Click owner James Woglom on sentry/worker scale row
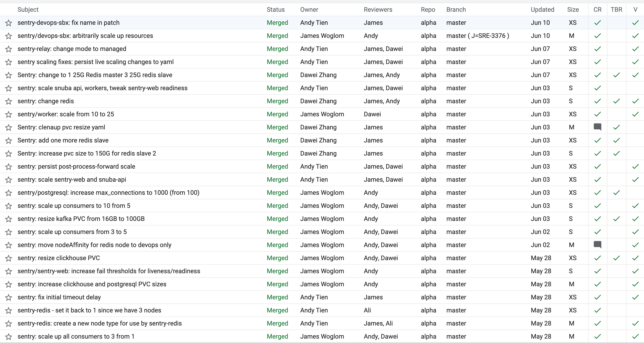Screen dimensions: 644x344 click(322, 114)
